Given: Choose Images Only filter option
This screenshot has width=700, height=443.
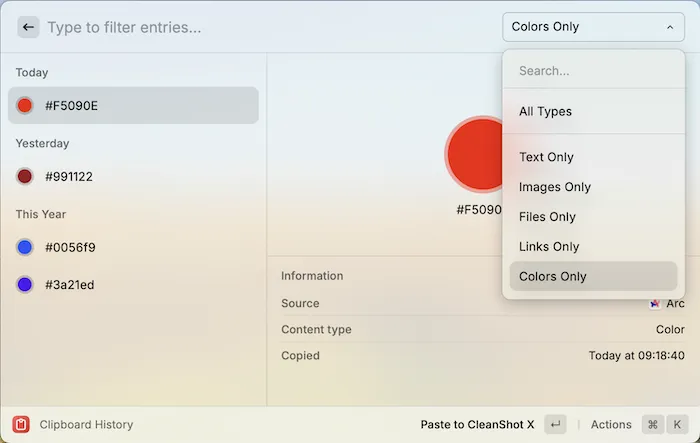Looking at the screenshot, I should [555, 187].
